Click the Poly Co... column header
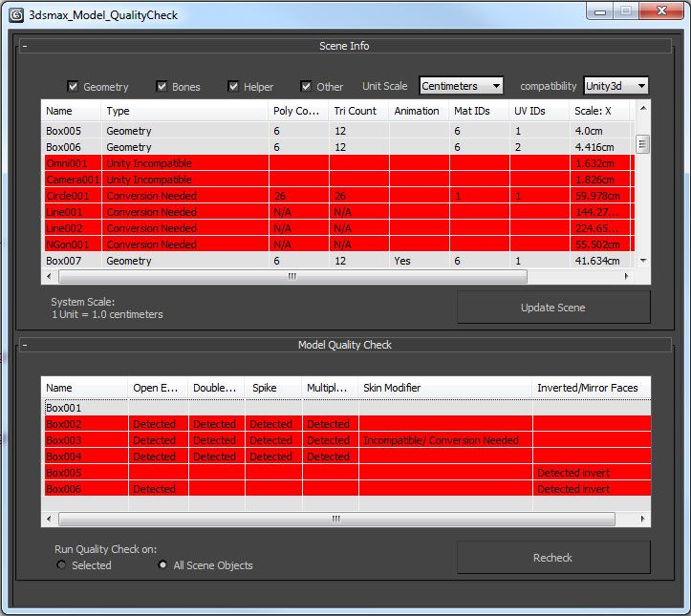The height and width of the screenshot is (616, 691). click(298, 111)
